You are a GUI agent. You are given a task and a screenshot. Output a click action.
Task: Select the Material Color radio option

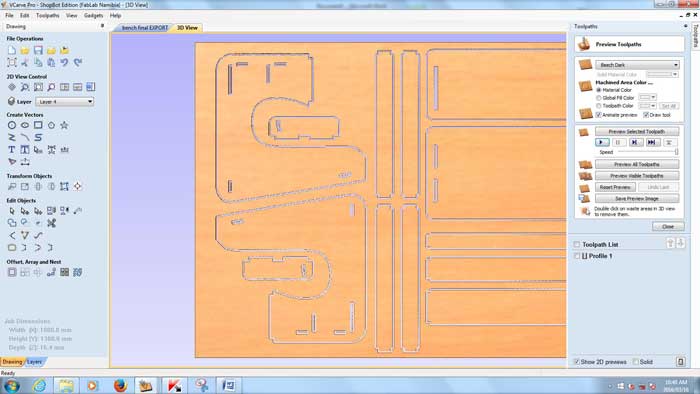[599, 90]
